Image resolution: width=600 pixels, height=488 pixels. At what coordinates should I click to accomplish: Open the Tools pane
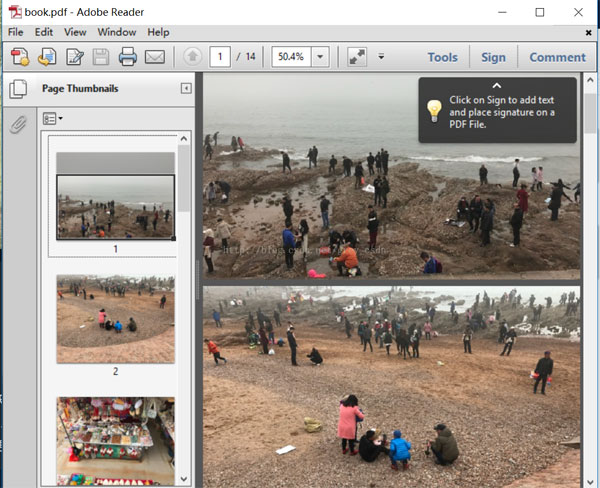pos(442,57)
